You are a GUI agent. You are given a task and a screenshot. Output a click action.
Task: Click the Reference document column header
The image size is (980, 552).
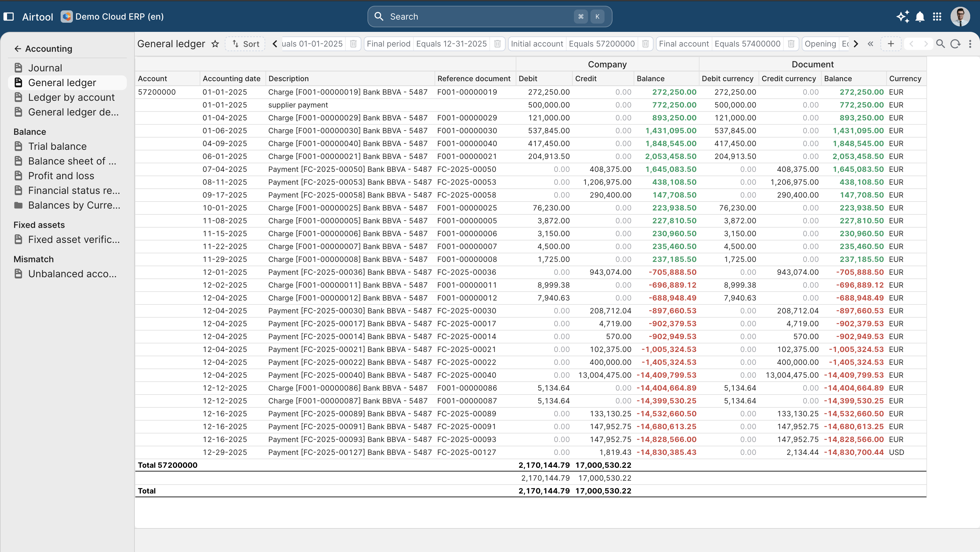(x=475, y=78)
